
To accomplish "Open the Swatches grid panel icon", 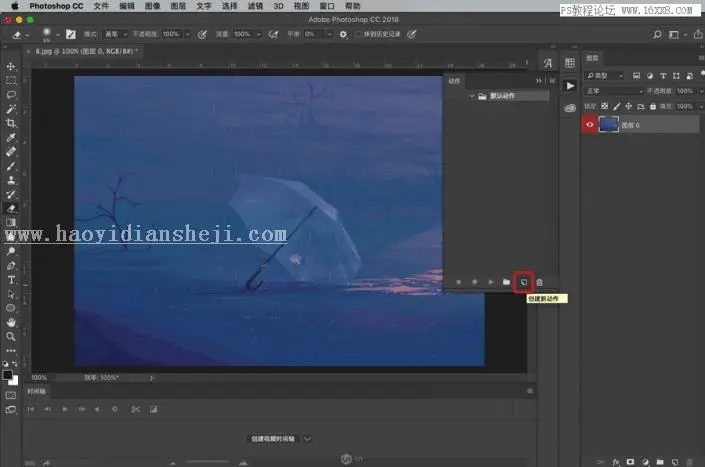I will tap(570, 63).
